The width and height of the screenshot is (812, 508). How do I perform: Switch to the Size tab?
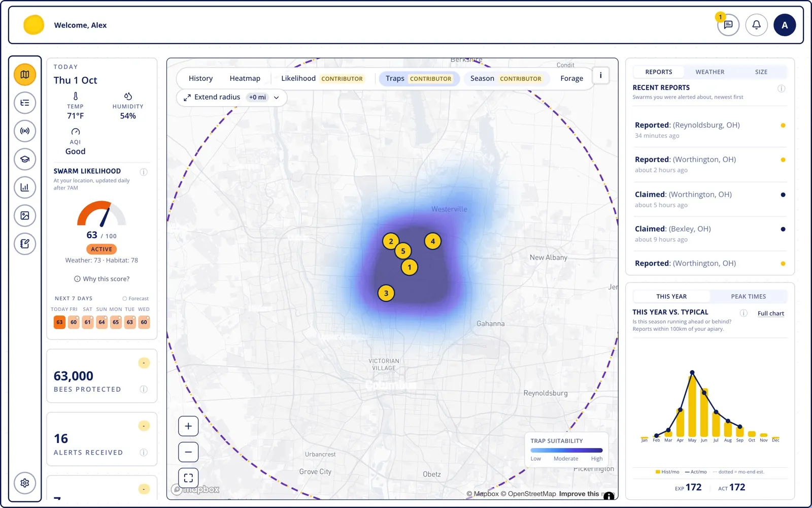point(761,72)
